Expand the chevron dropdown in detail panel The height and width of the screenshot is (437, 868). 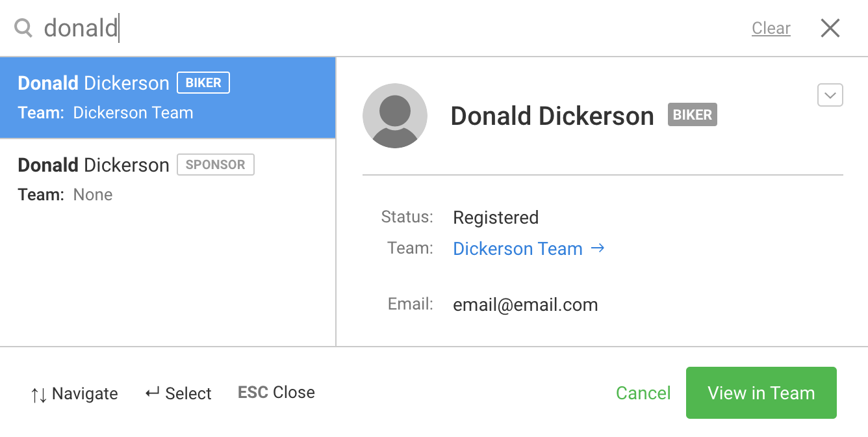tap(830, 96)
